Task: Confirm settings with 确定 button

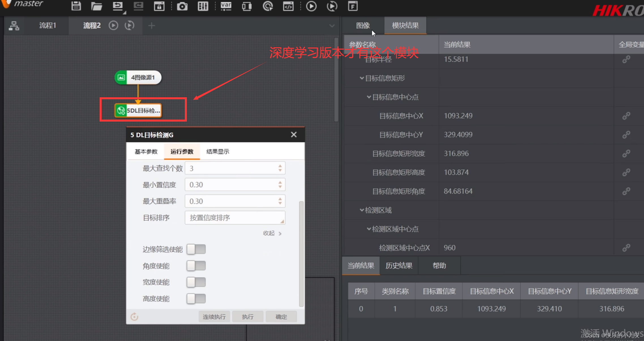Action: [x=281, y=316]
